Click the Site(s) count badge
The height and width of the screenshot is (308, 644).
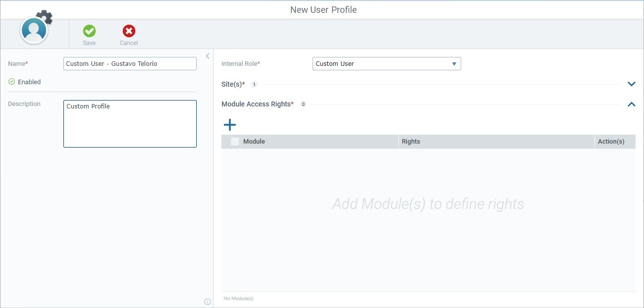[253, 84]
